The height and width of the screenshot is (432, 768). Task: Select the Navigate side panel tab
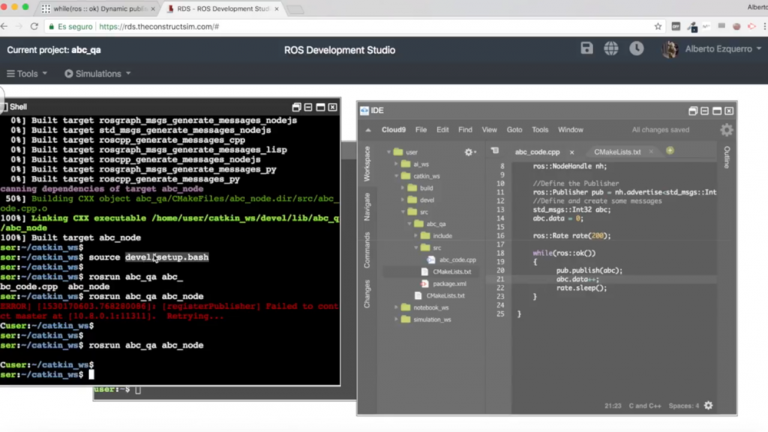(367, 207)
